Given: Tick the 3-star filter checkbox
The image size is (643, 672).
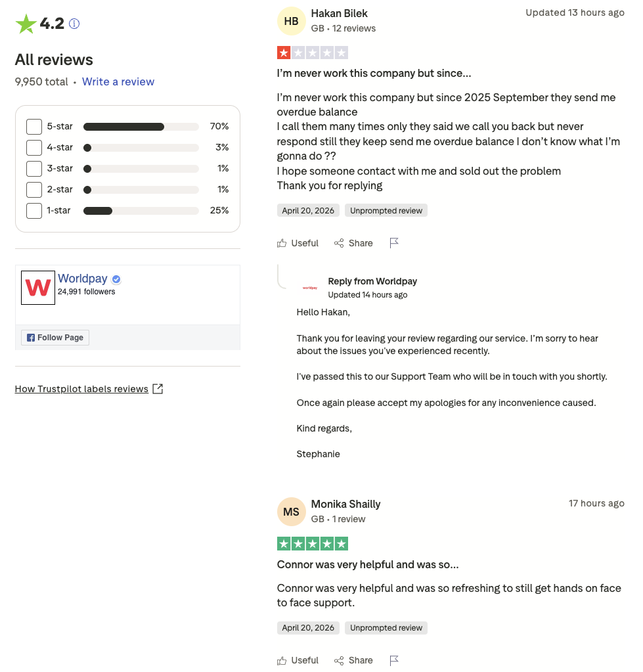Looking at the screenshot, I should [34, 168].
